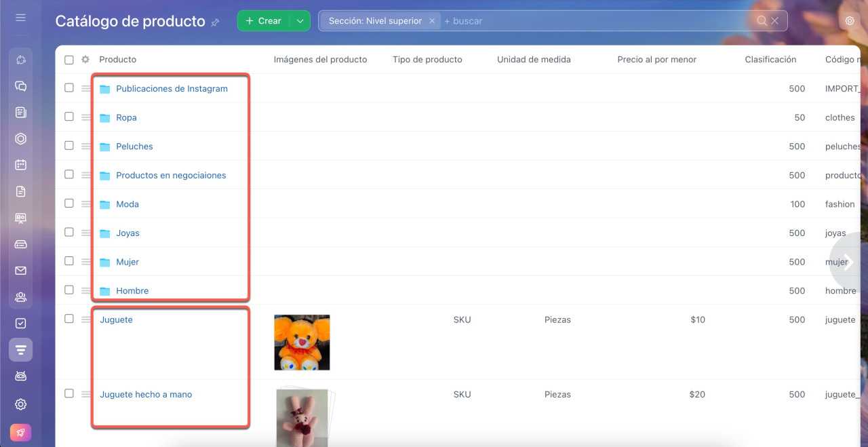Check the Productos en negociaiones row checkbox
Screen dimensions: 868x447
click(x=69, y=174)
